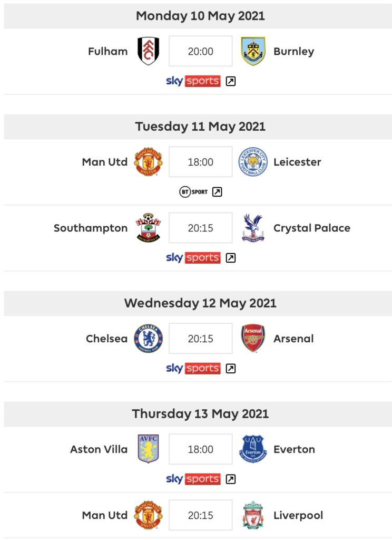
Task: Open the 20:00 Fulham v Burnley kickoff box
Action: tap(201, 51)
